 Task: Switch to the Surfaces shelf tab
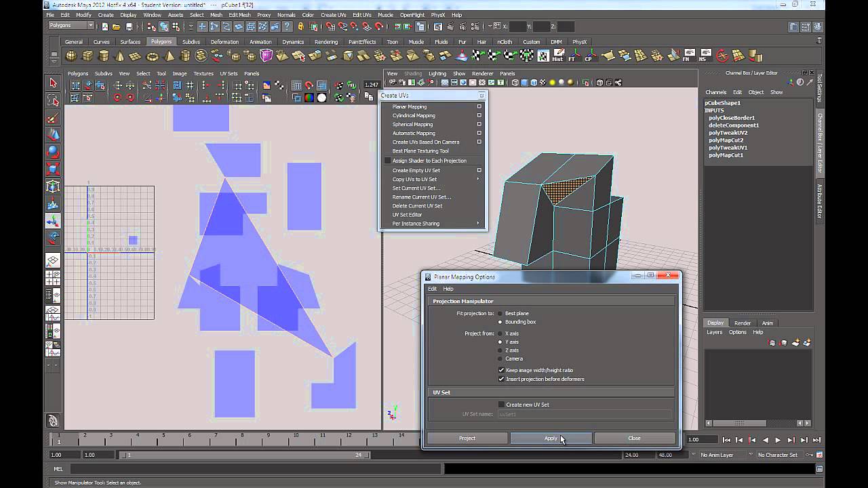click(x=130, y=42)
